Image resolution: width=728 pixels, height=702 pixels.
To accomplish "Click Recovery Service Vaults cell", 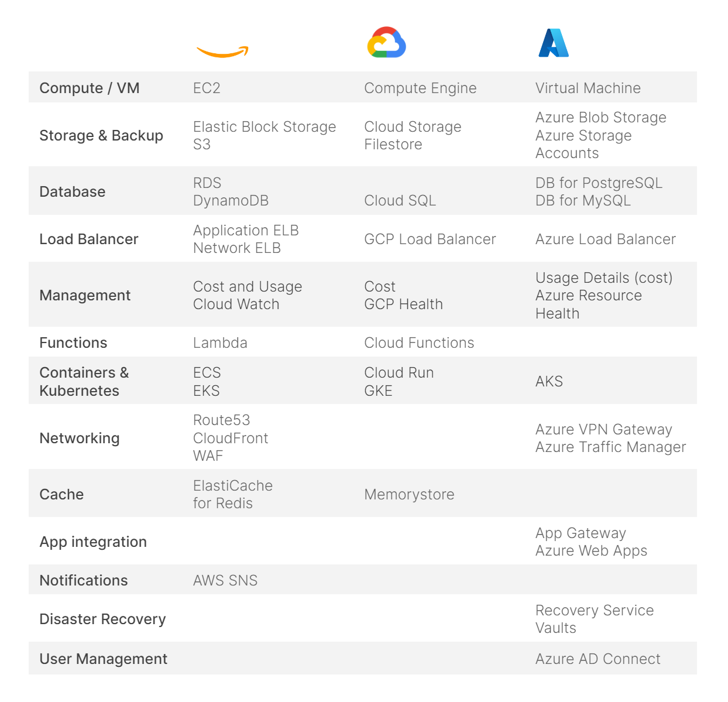I will coord(595,619).
